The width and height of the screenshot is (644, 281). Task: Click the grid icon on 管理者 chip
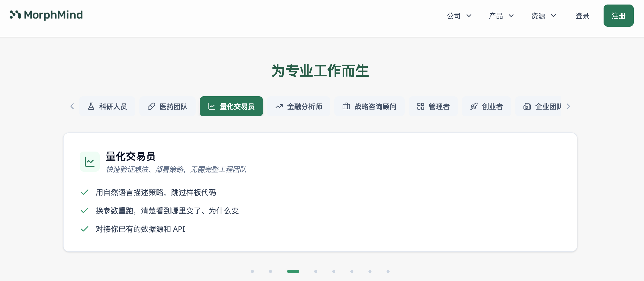pyautogui.click(x=421, y=106)
